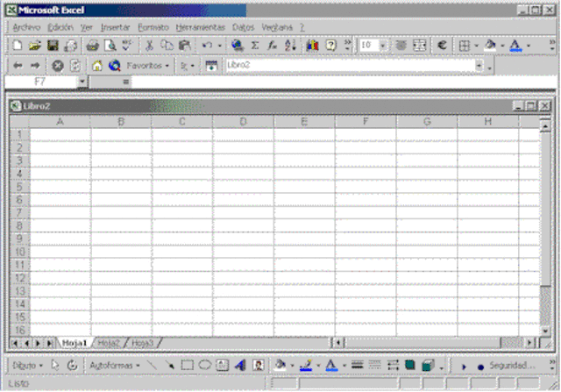This screenshot has width=561, height=392.
Task: Open the Favoritos dropdown
Action: point(147,66)
